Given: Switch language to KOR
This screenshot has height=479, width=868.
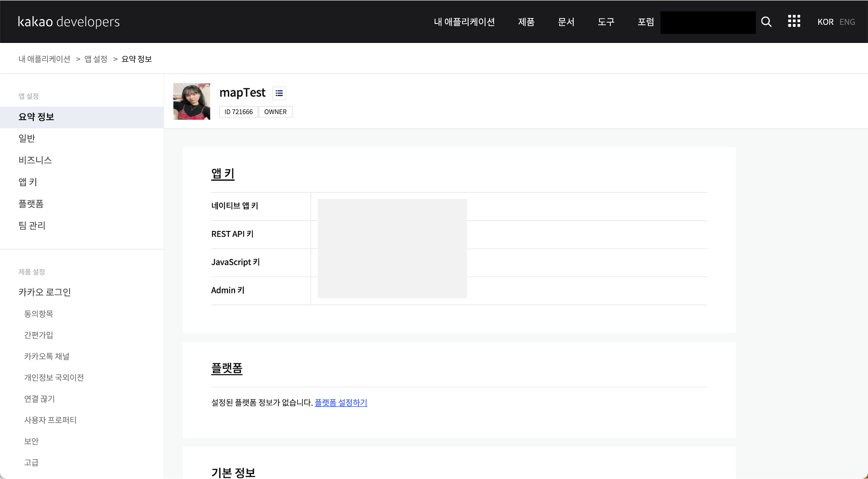Looking at the screenshot, I should tap(826, 22).
